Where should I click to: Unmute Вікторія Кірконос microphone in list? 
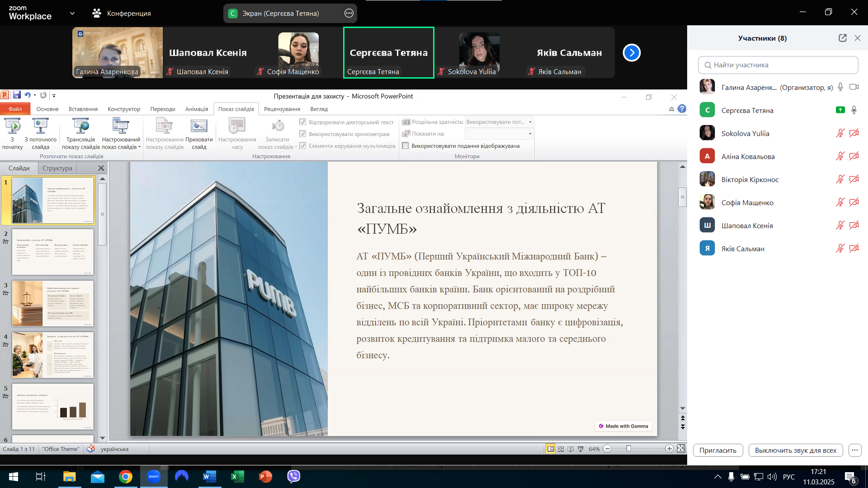click(x=840, y=179)
